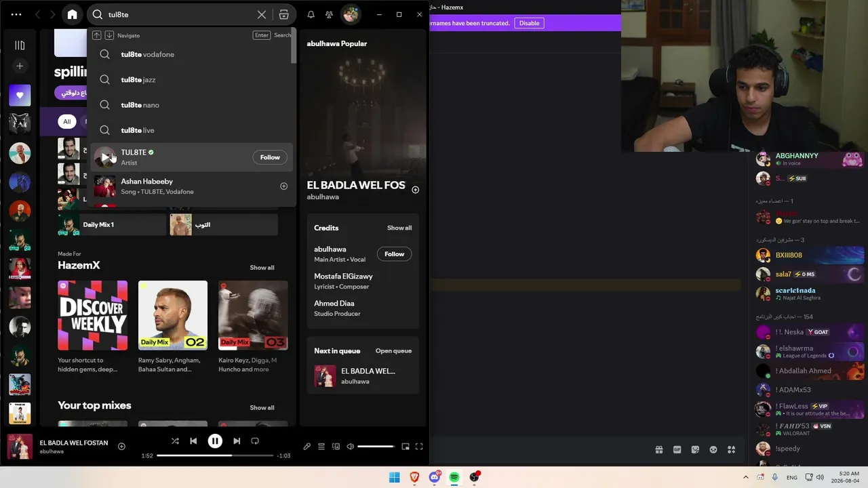Show all Credits
This screenshot has width=868, height=488.
tap(399, 228)
